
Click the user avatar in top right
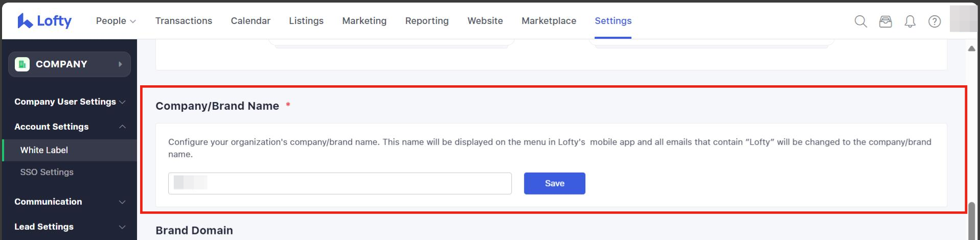(x=962, y=19)
